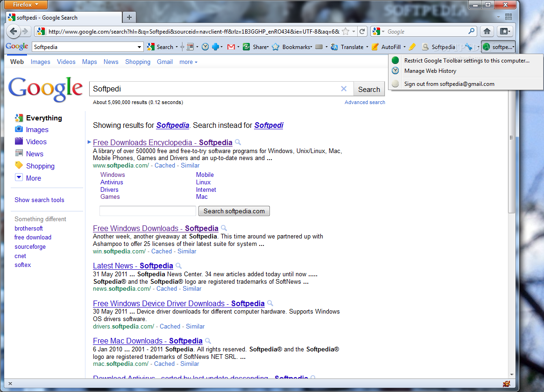Click the magnifier beside Free Mac Downloads result
The height and width of the screenshot is (392, 544).
tap(208, 341)
